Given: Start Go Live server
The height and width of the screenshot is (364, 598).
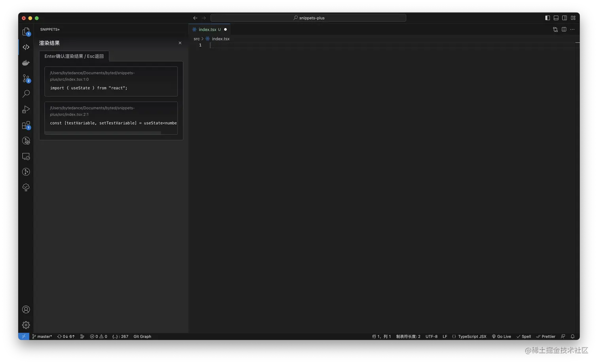Looking at the screenshot, I should point(501,336).
